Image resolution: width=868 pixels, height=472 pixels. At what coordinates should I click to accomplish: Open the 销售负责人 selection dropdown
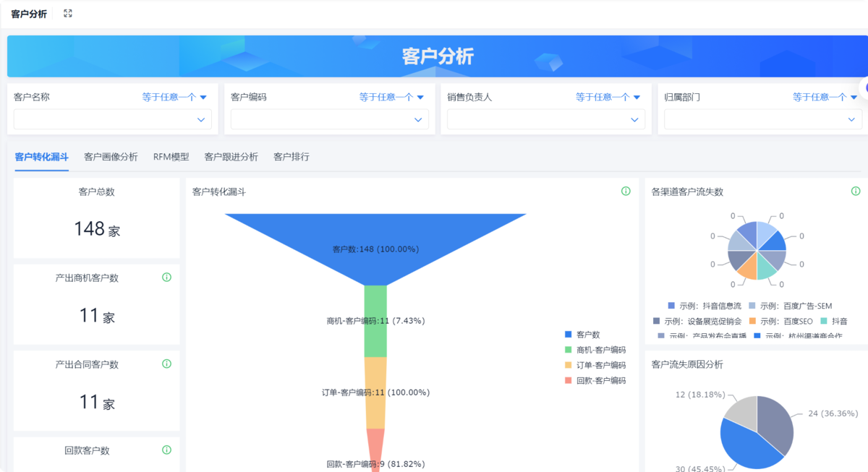tap(544, 119)
